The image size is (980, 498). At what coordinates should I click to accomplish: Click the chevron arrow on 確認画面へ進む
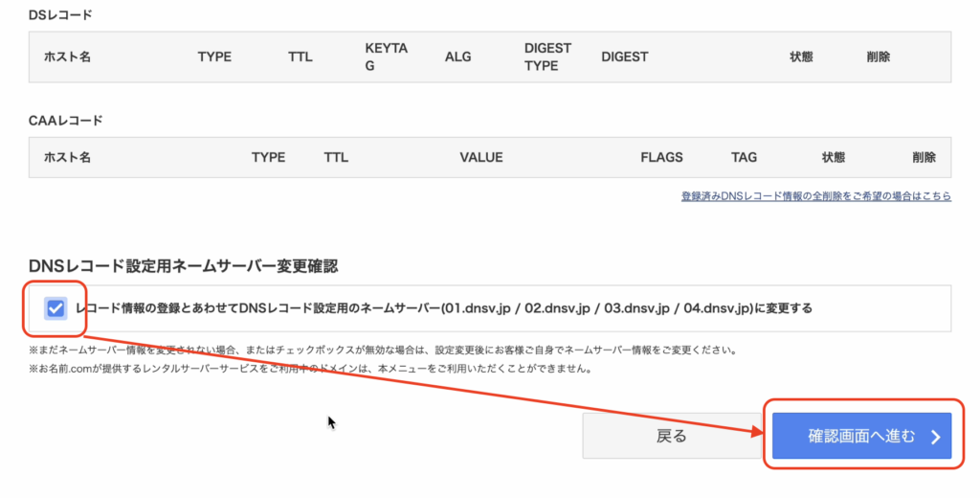tap(935, 438)
